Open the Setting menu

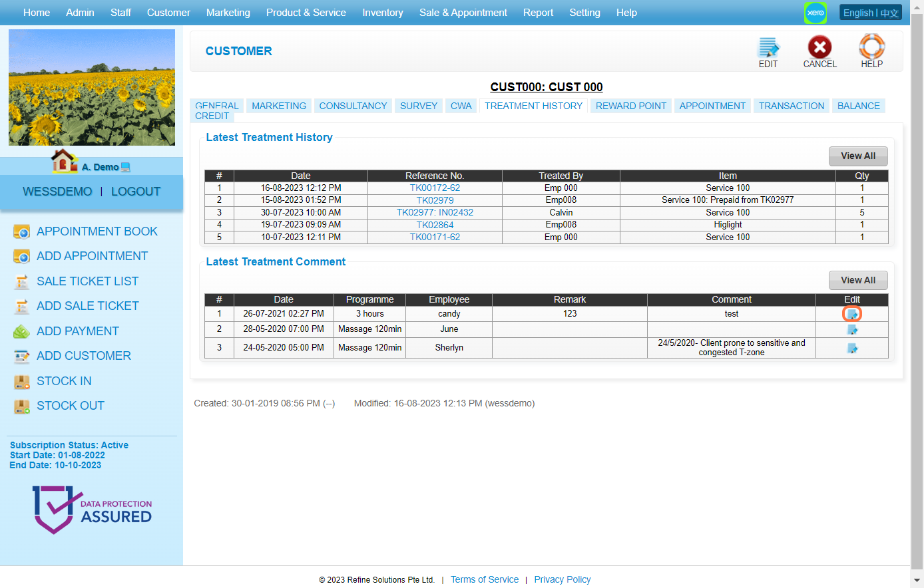click(x=584, y=13)
